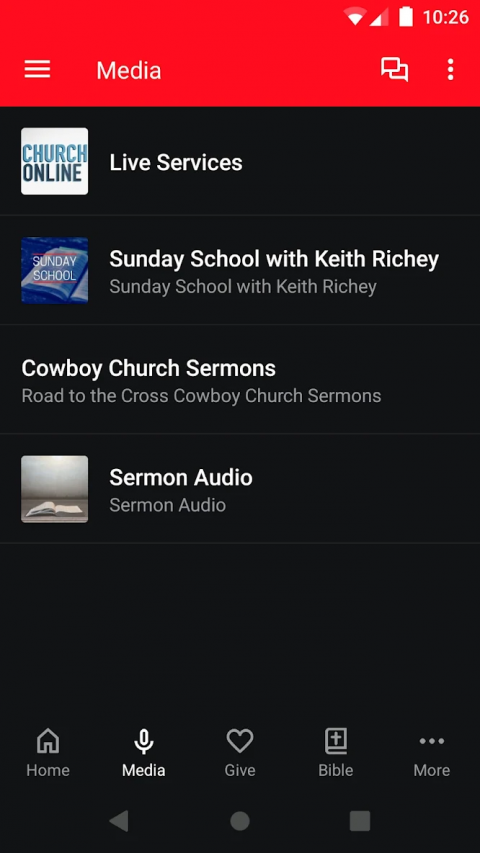
Task: Tap the Android recent apps square
Action: point(360,820)
